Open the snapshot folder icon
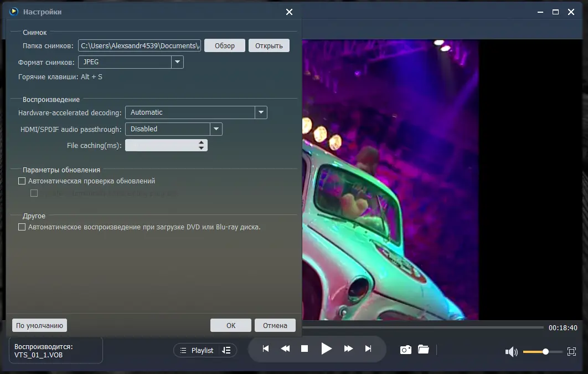The image size is (588, 374). click(x=424, y=349)
